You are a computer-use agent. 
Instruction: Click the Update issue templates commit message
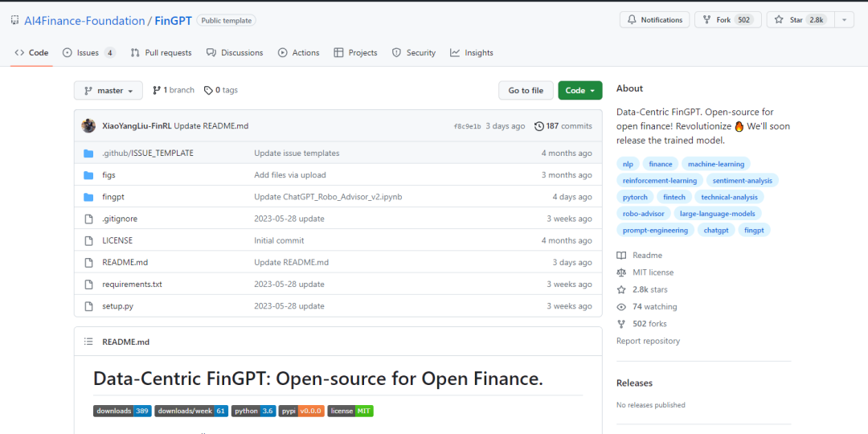click(x=297, y=154)
